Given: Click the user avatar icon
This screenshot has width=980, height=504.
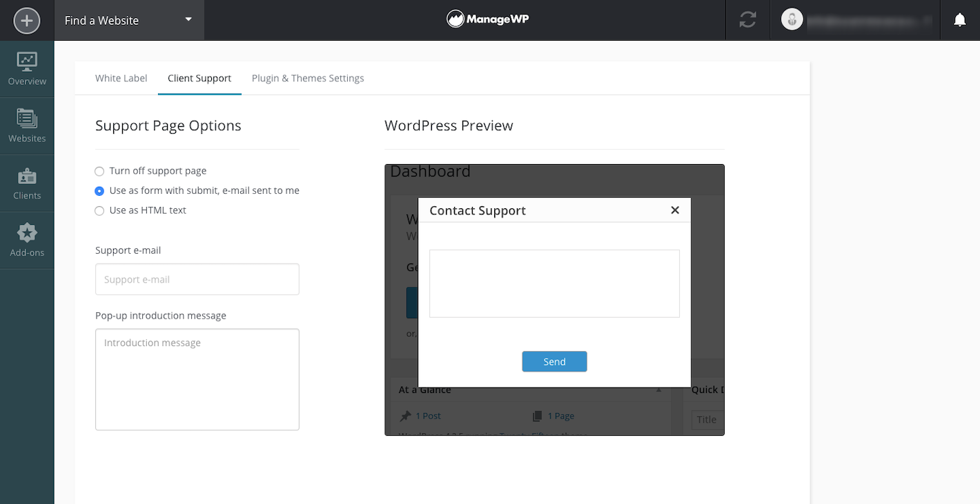Looking at the screenshot, I should click(792, 20).
